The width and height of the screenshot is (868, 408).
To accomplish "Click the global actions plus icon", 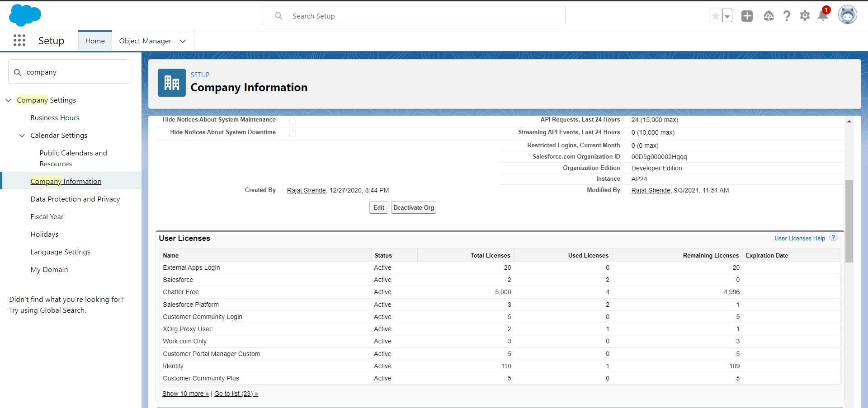I will click(747, 16).
